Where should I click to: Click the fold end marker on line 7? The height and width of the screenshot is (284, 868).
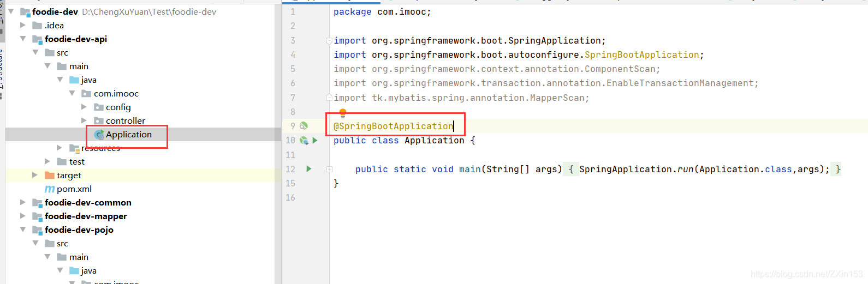click(x=329, y=98)
